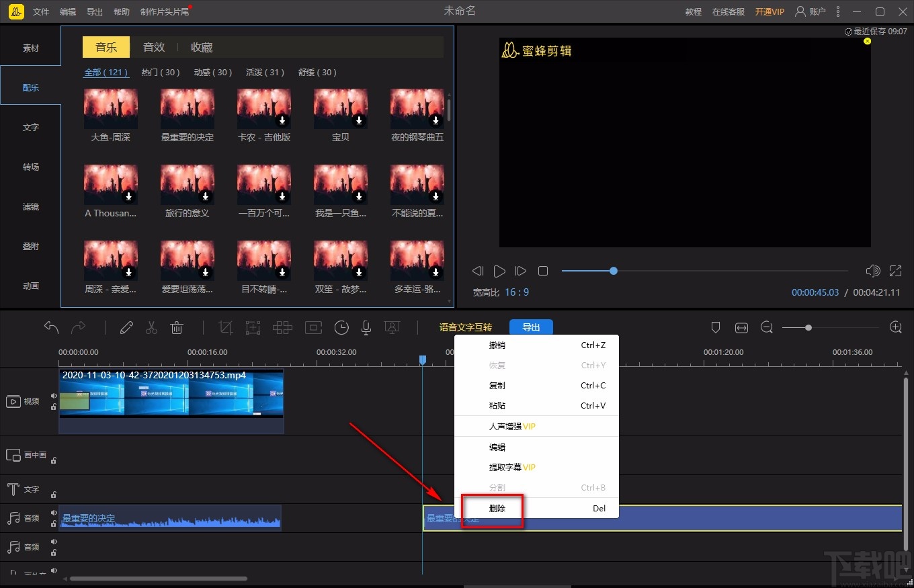Select the crop tool in timeline toolbar
This screenshot has height=588, width=914.
coord(226,327)
